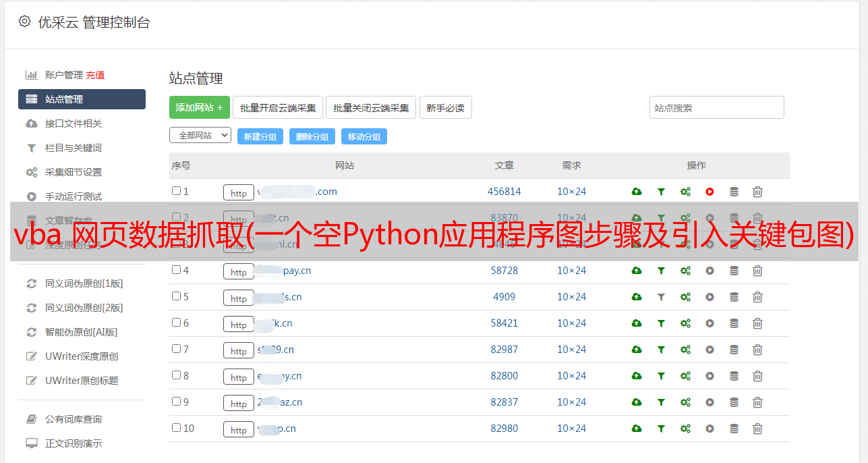Open 账户管理 in the sidebar
The image size is (868, 463).
pos(63,75)
